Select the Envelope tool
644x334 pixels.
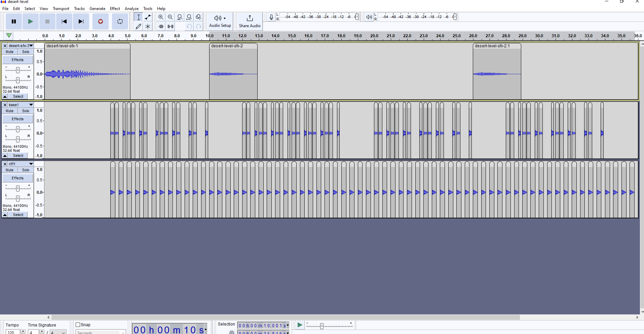tap(148, 17)
